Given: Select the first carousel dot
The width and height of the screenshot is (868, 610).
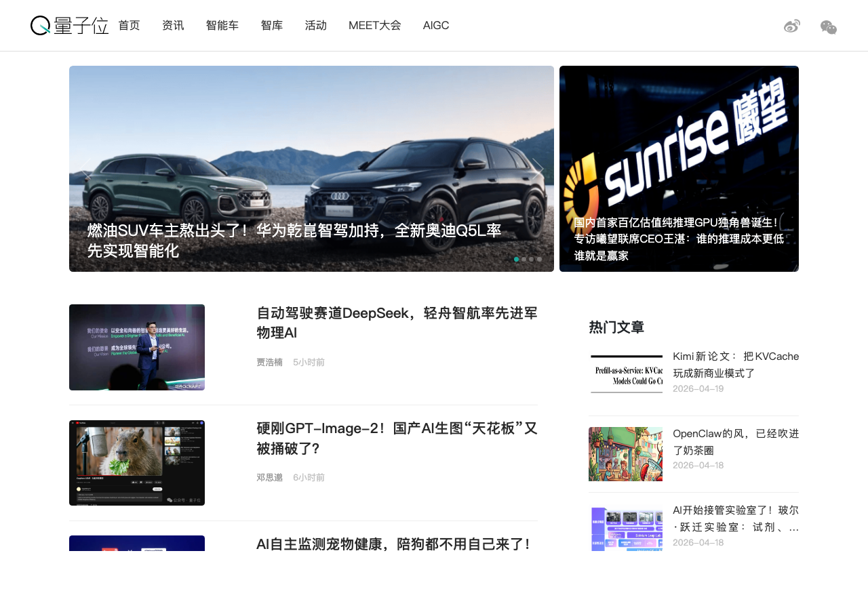Looking at the screenshot, I should (x=517, y=259).
